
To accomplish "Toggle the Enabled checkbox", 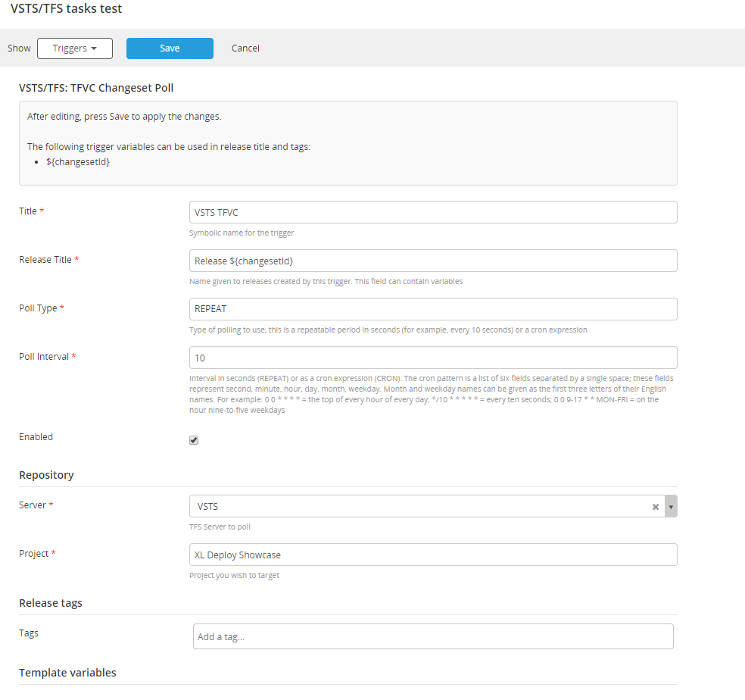I will coord(194,440).
